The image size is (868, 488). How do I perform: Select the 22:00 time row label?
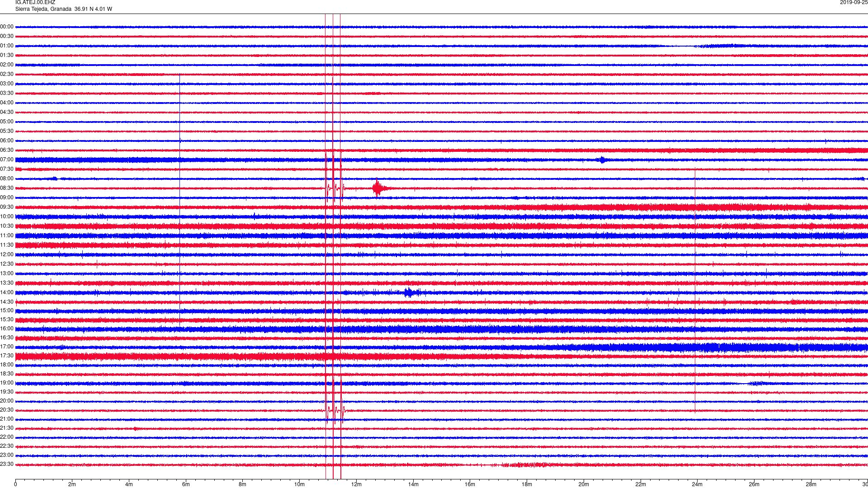coord(7,437)
